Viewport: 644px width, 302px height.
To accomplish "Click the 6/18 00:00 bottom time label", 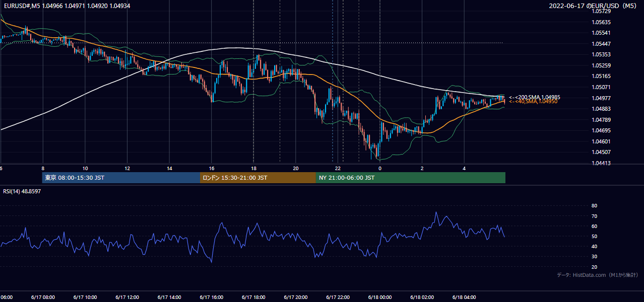I will click(x=380, y=297).
